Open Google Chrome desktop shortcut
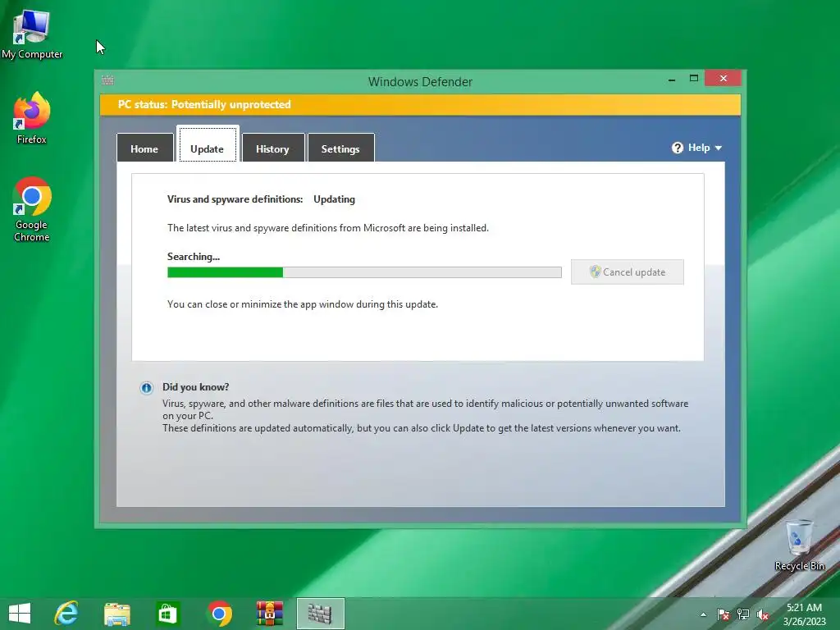The height and width of the screenshot is (630, 840). click(32, 209)
